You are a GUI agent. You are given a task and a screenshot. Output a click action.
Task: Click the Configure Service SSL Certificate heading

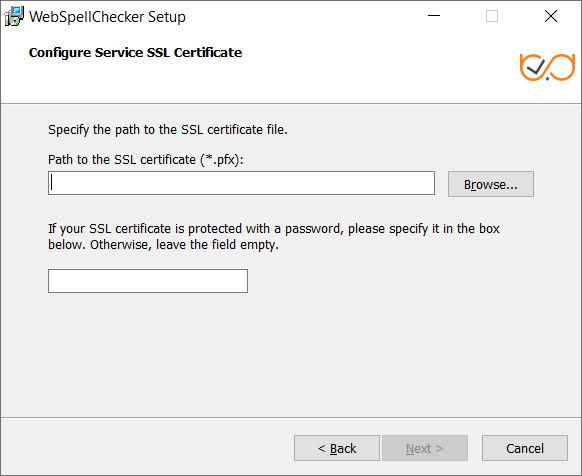pyautogui.click(x=135, y=52)
